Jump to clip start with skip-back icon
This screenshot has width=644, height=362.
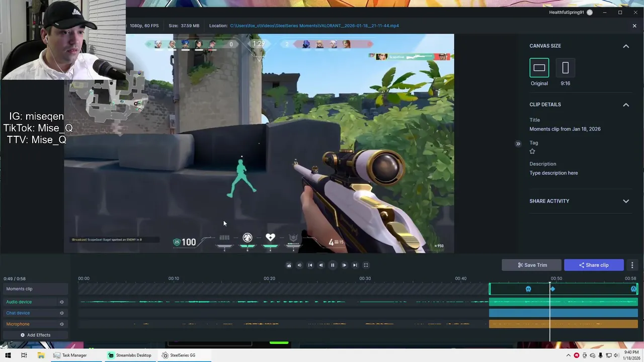pyautogui.click(x=310, y=265)
